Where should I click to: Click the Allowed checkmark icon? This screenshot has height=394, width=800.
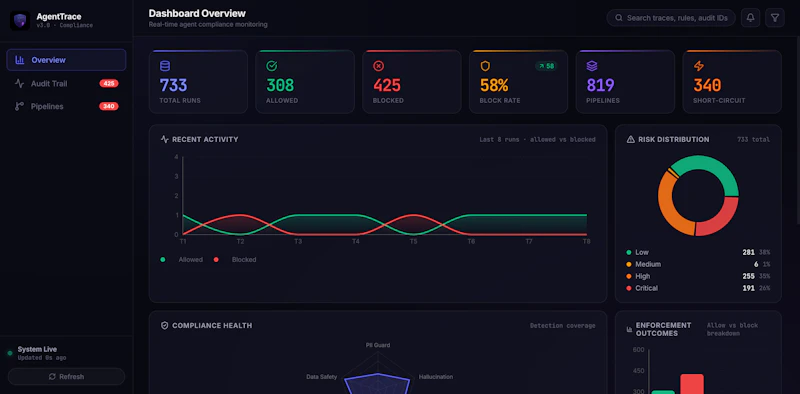pos(271,66)
